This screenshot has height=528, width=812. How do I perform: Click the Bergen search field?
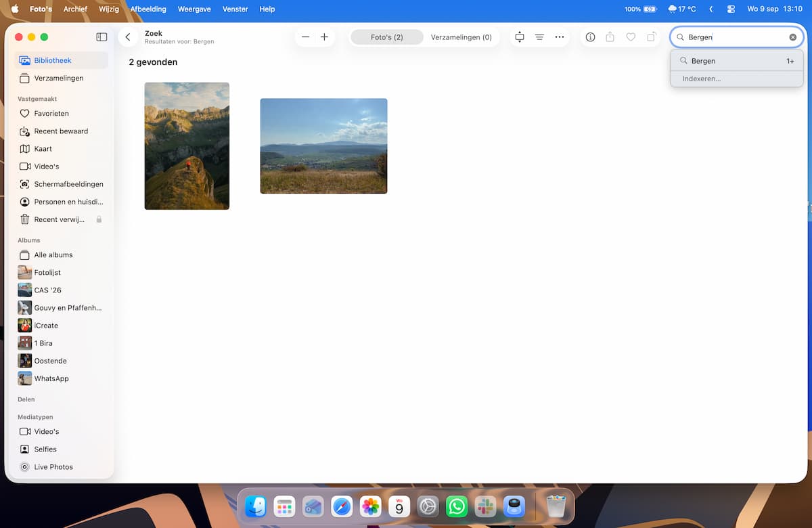(737, 37)
